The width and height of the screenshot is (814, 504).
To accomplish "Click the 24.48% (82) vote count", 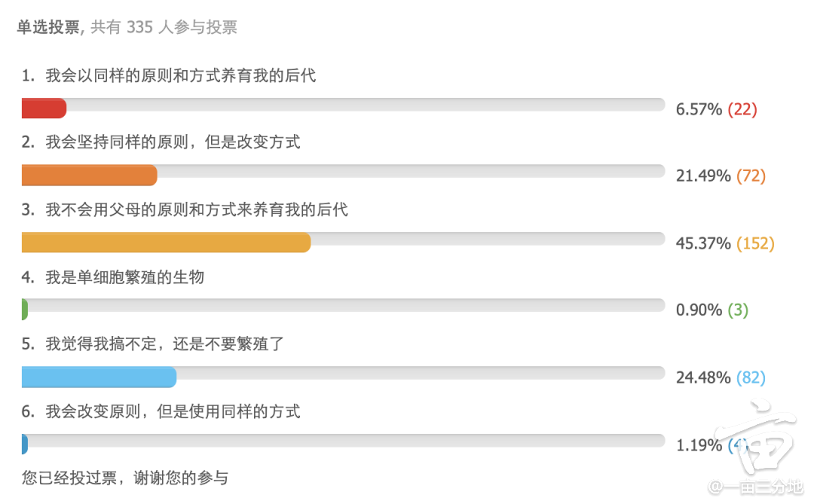I will click(721, 377).
